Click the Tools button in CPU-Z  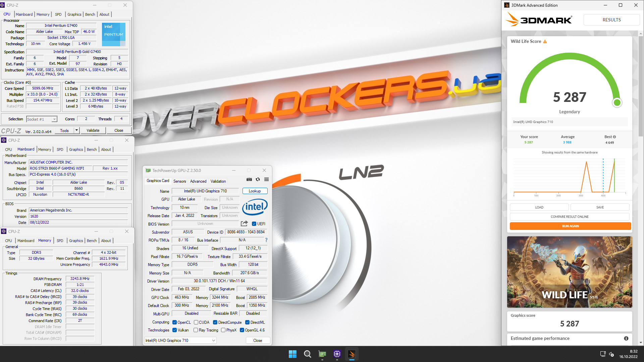tap(64, 130)
